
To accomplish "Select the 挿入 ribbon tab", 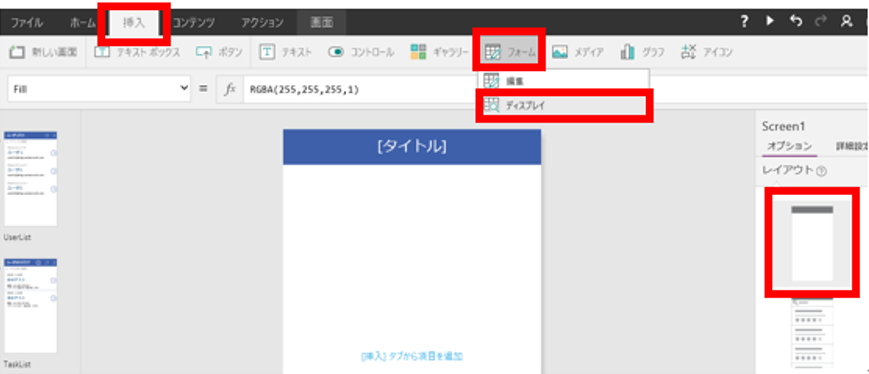I will [134, 23].
